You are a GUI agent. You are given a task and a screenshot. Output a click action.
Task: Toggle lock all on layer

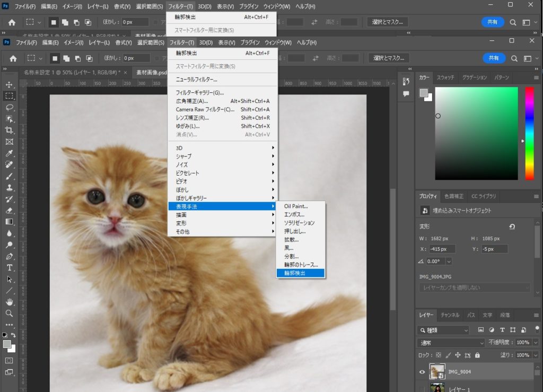[x=478, y=355]
